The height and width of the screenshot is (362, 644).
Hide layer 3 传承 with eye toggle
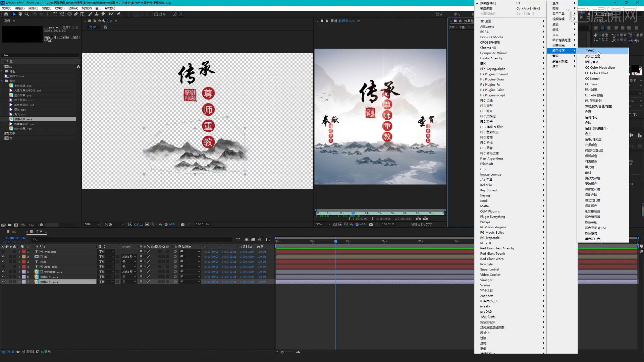tap(3, 262)
